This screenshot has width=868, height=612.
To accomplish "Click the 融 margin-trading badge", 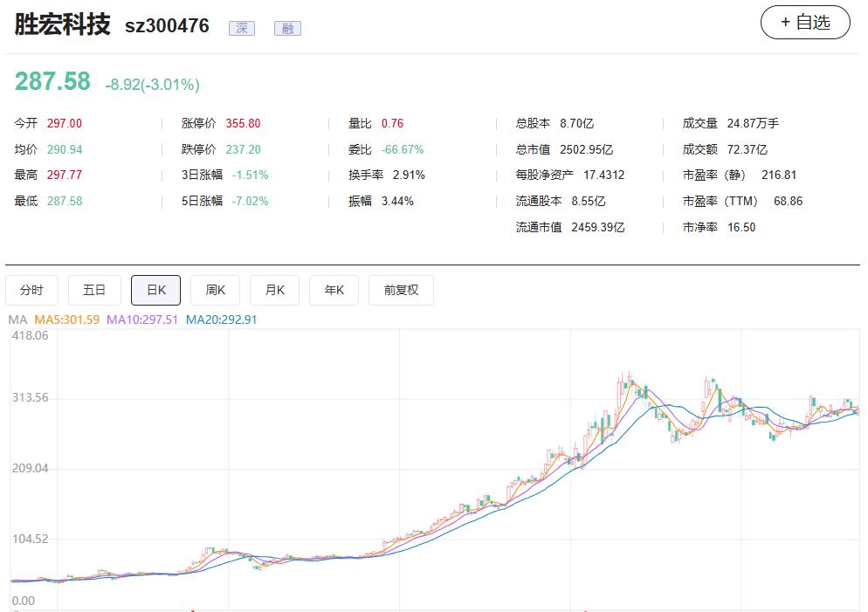I will pos(287,27).
